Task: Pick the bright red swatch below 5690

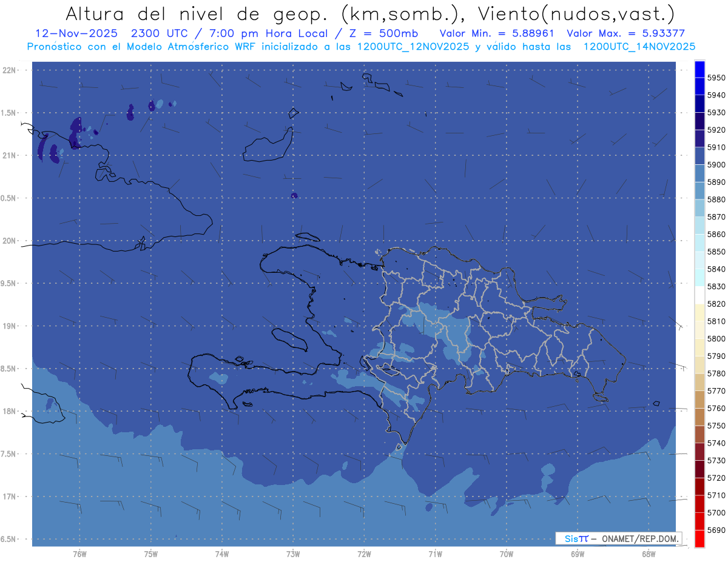Action: [x=699, y=539]
